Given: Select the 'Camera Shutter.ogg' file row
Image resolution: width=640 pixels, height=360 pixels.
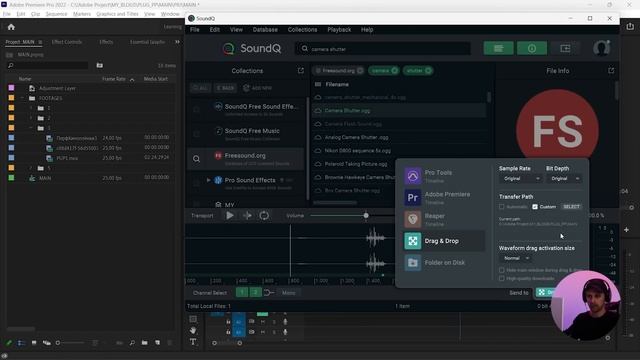Looking at the screenshot, I should (399, 111).
